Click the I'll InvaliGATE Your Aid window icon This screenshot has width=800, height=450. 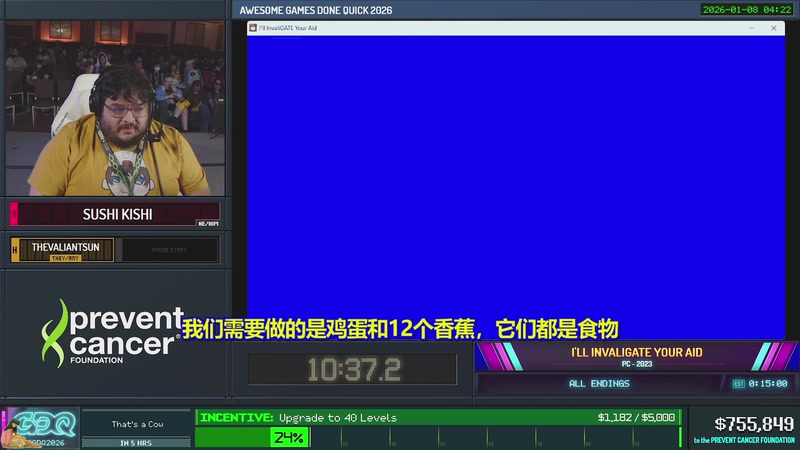tap(253, 28)
